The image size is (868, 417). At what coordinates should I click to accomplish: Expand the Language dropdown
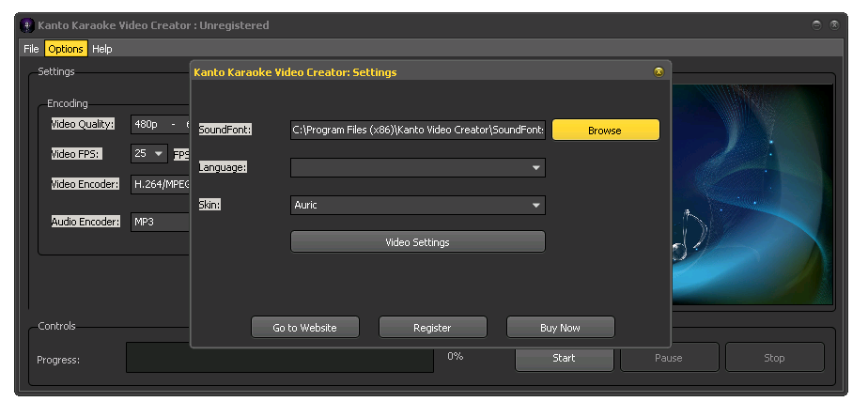point(418,168)
